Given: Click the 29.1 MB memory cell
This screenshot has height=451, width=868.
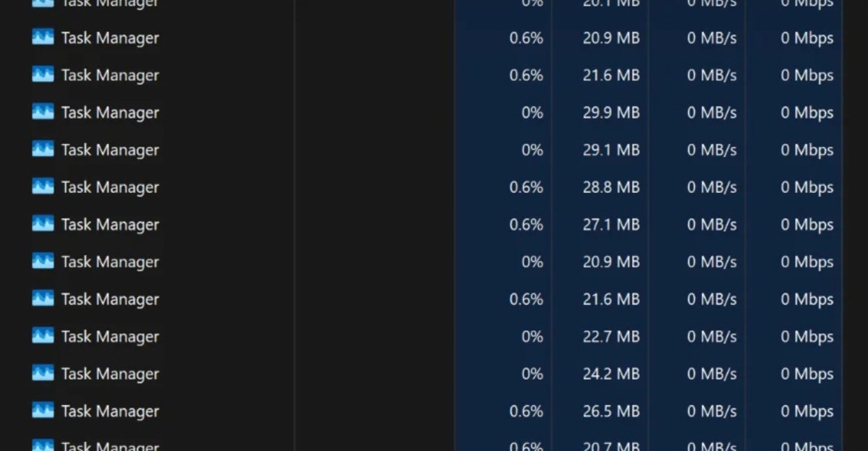Looking at the screenshot, I should (611, 150).
